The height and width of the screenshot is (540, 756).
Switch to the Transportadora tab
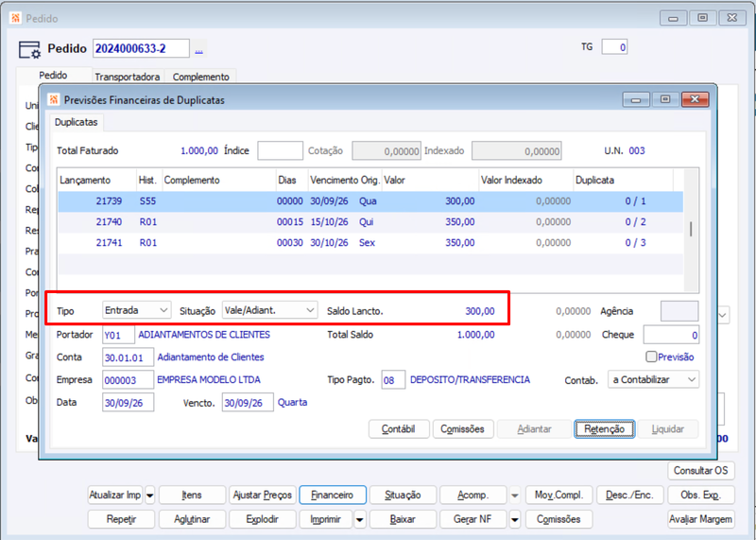[128, 78]
